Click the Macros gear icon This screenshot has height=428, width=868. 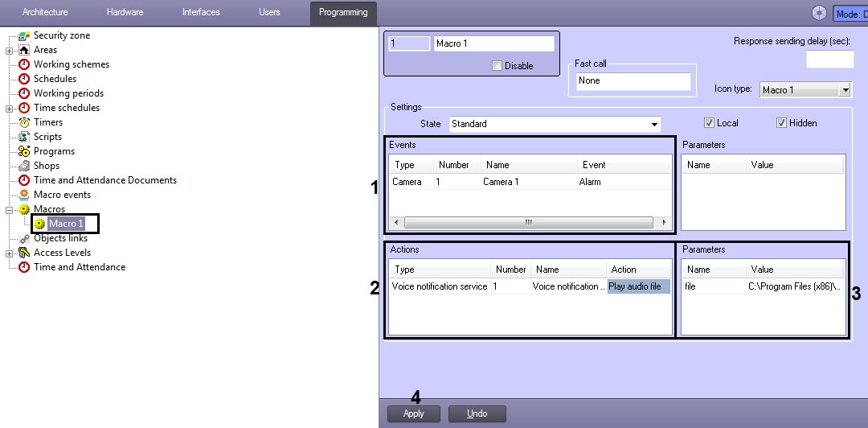[x=24, y=209]
